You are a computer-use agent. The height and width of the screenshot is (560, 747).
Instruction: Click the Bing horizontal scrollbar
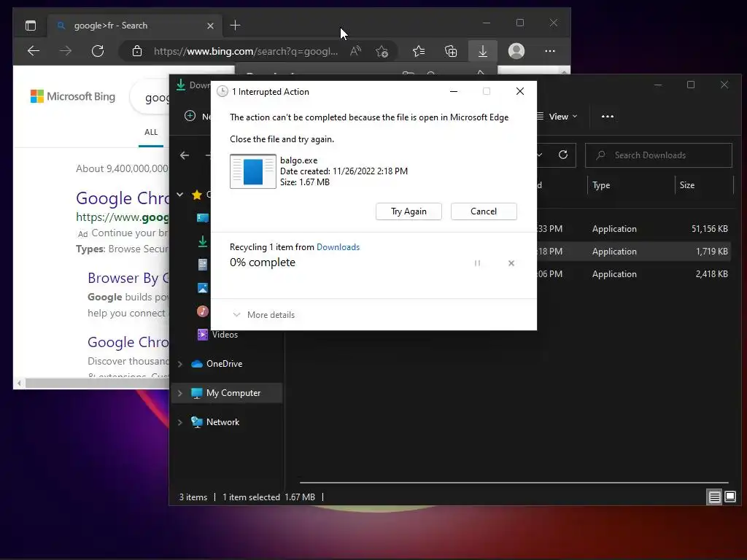click(x=96, y=383)
